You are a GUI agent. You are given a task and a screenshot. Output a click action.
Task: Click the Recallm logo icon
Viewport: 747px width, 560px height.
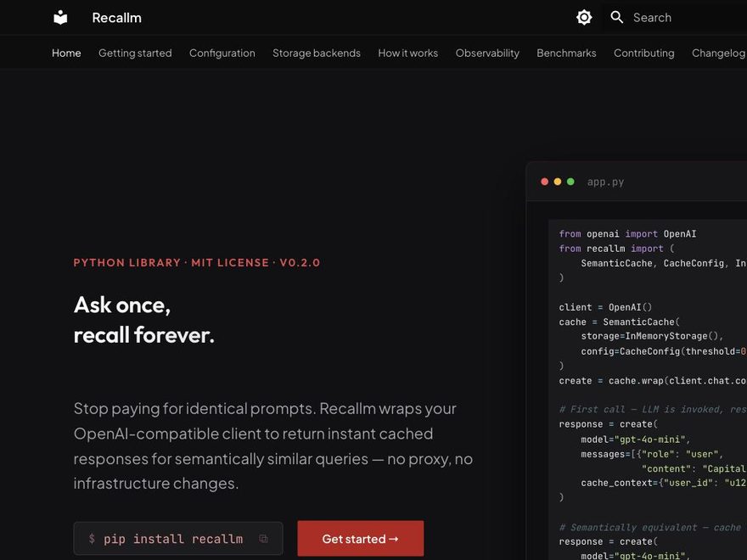pos(60,18)
